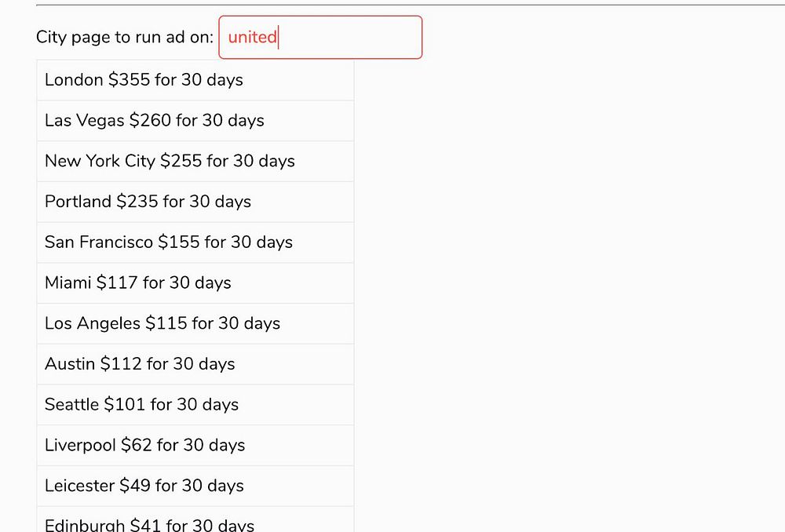Viewport: 785px width, 532px height.
Task: Pick the $115 for 30 days entry
Action: click(195, 323)
